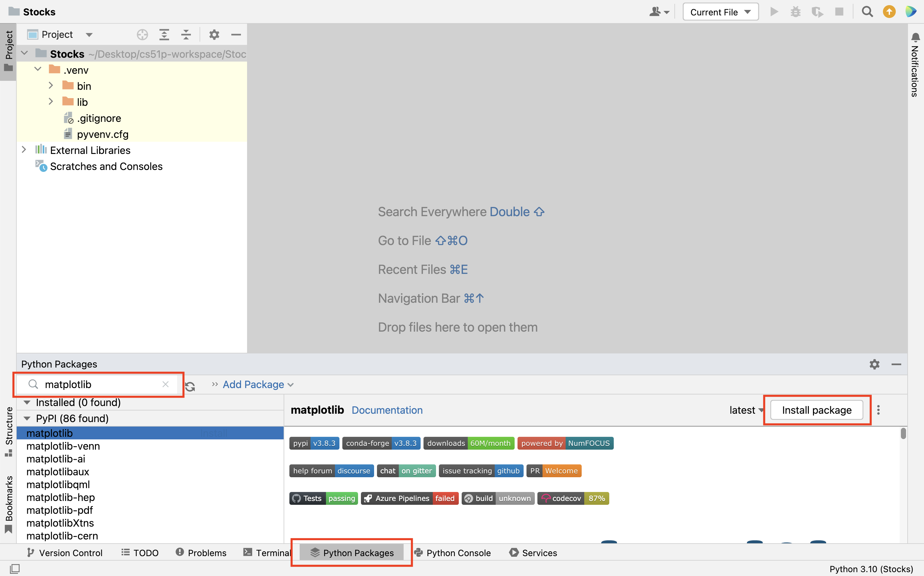The image size is (924, 576).
Task: Expand the External Libraries node
Action: click(x=24, y=150)
